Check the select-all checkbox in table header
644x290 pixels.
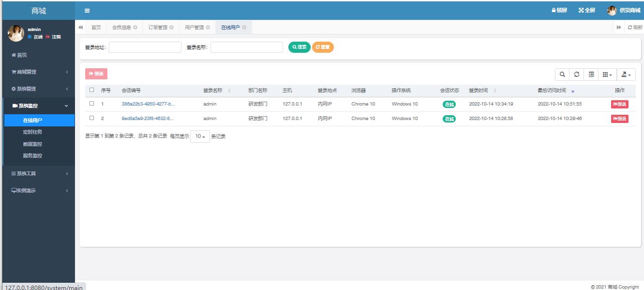[x=92, y=90]
